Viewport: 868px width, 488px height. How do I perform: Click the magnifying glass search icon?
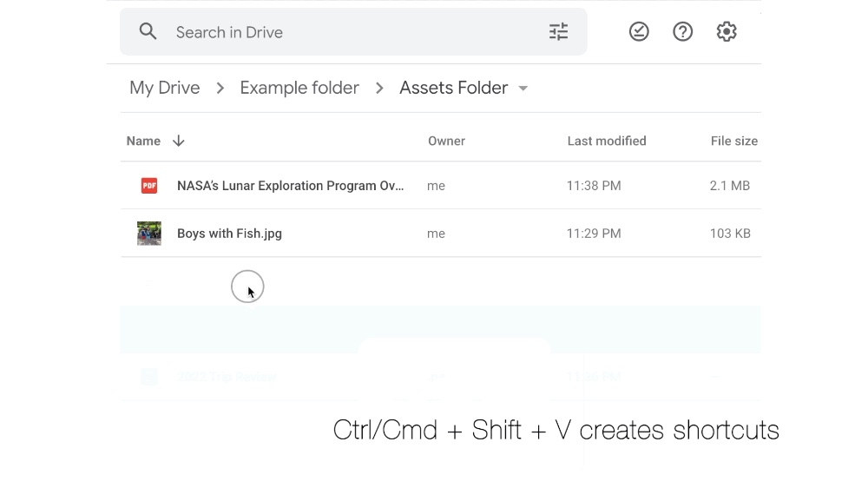[148, 32]
